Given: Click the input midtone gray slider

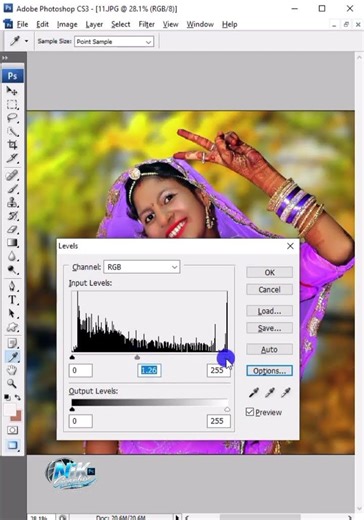Looking at the screenshot, I should [137, 357].
